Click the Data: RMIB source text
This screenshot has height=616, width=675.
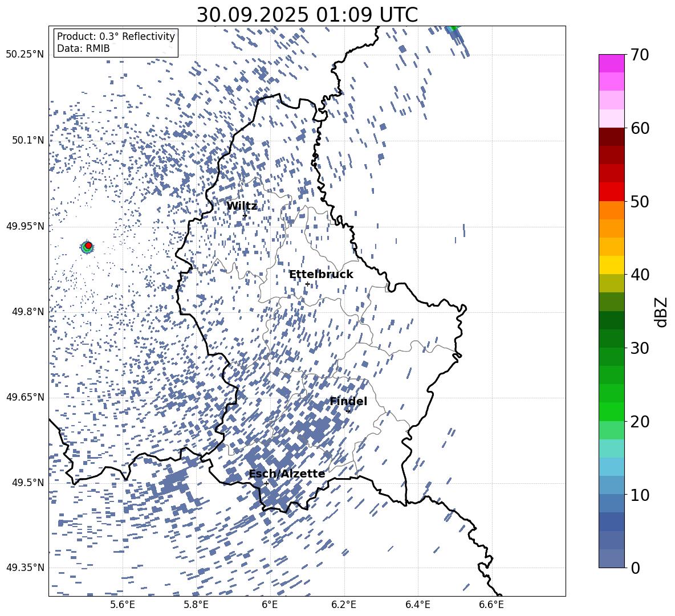pos(83,49)
